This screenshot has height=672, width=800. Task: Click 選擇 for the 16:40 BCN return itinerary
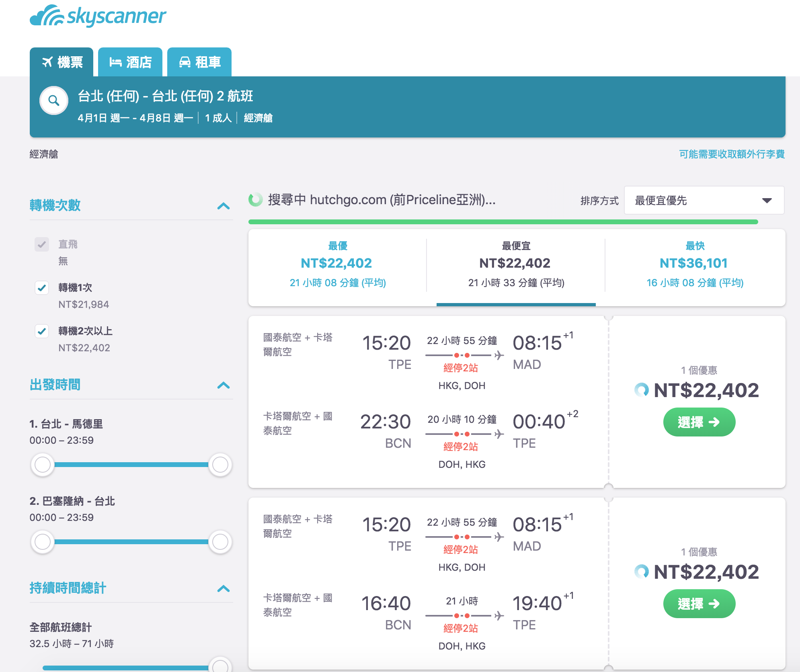click(x=699, y=604)
